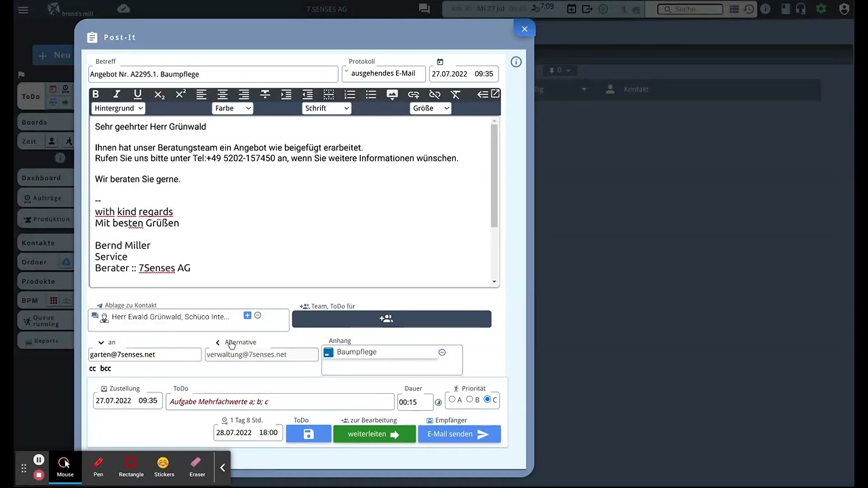Collapse the recording toolbar arrow
868x488 pixels.
click(222, 468)
